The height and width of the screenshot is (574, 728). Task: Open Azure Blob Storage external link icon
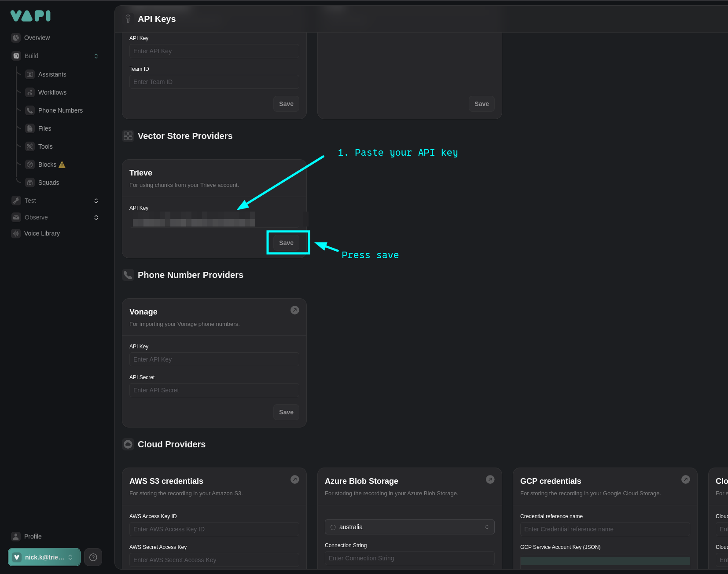(x=490, y=479)
